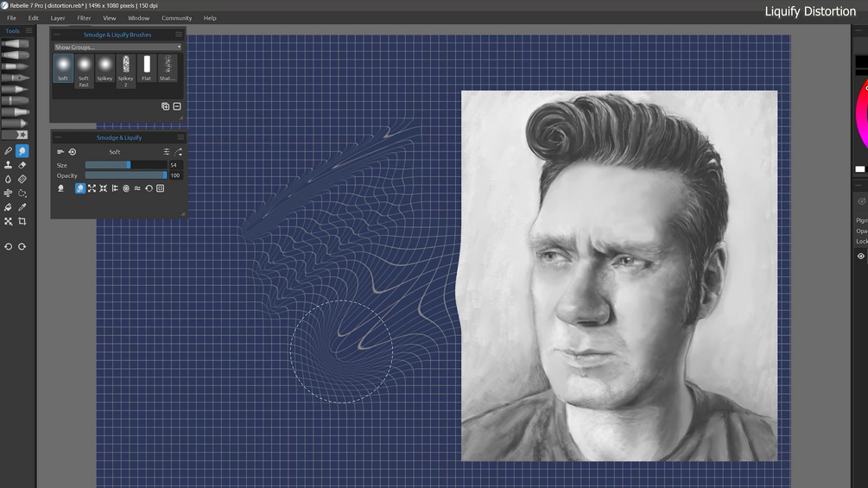
Task: Open the Layer menu
Action: [58, 18]
